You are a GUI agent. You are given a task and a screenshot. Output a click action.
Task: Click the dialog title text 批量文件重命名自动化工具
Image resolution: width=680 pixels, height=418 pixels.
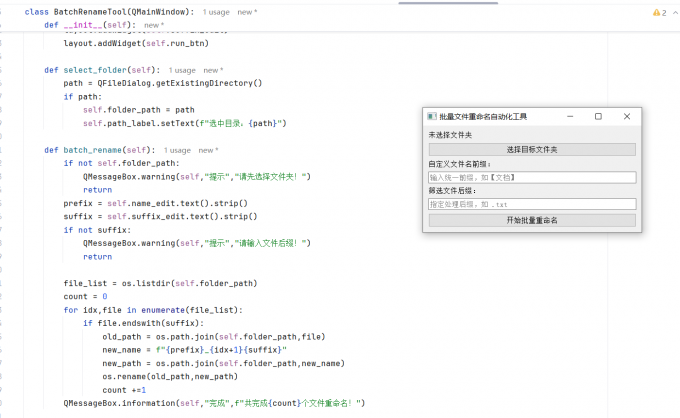pyautogui.click(x=483, y=116)
